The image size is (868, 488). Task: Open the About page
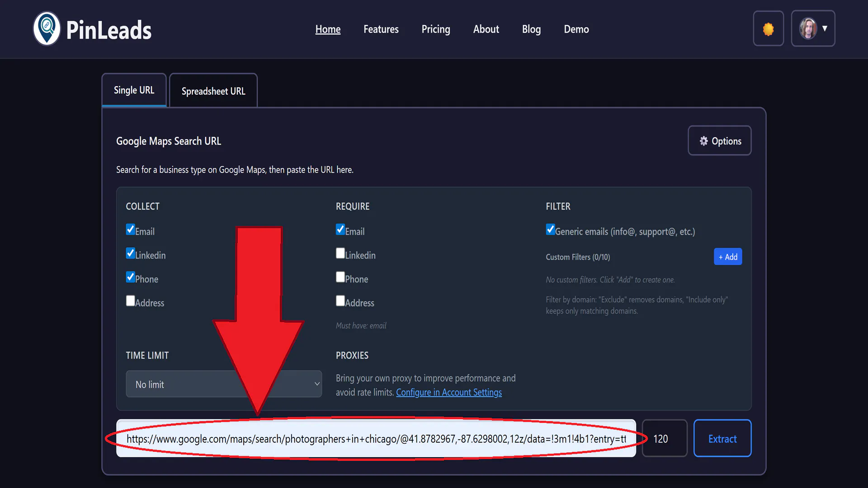486,29
